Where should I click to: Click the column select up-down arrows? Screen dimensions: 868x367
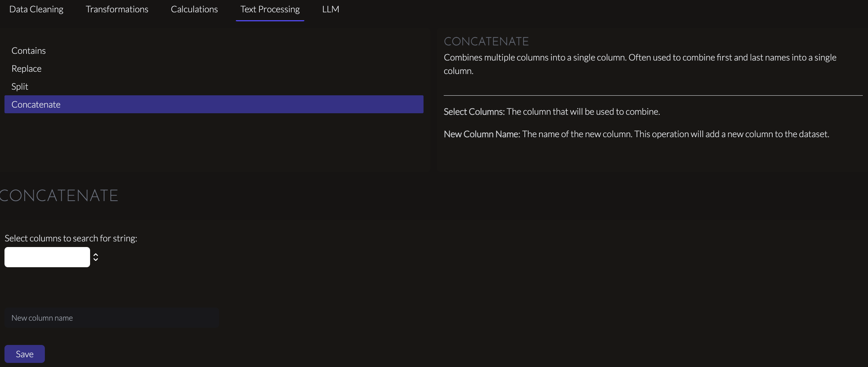point(96,257)
